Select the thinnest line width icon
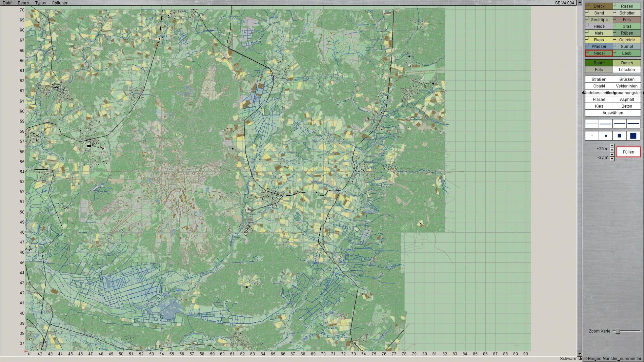The height and width of the screenshot is (362, 644). coord(592,124)
